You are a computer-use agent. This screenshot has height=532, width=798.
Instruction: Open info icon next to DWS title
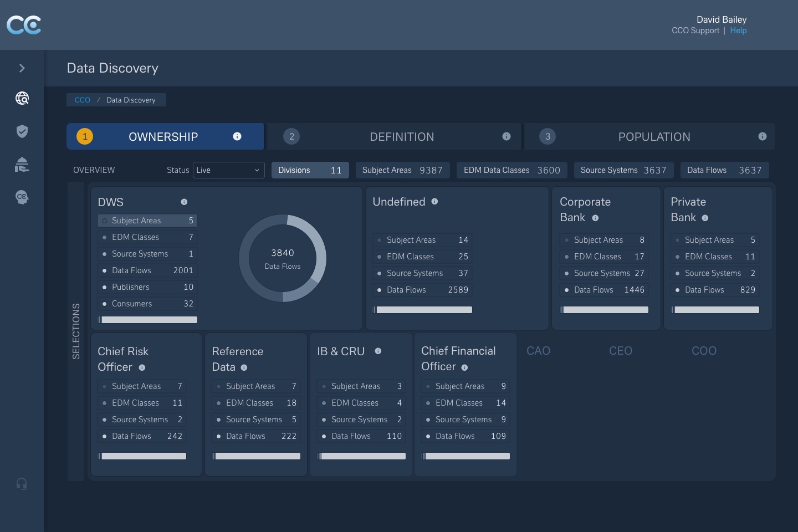coord(184,202)
